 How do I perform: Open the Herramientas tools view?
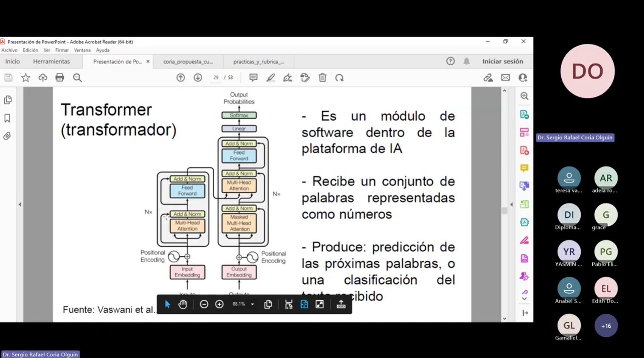click(51, 61)
